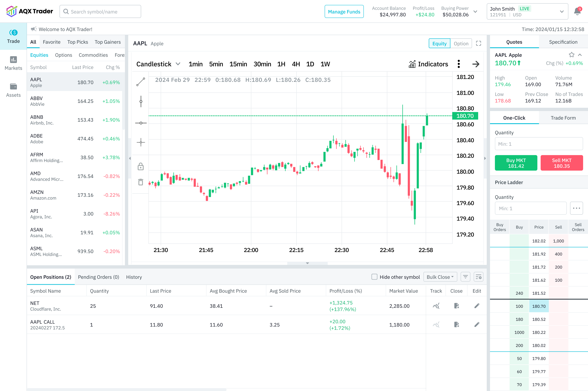Close the AAPL CALL position
This screenshot has width=588, height=391.
(456, 324)
